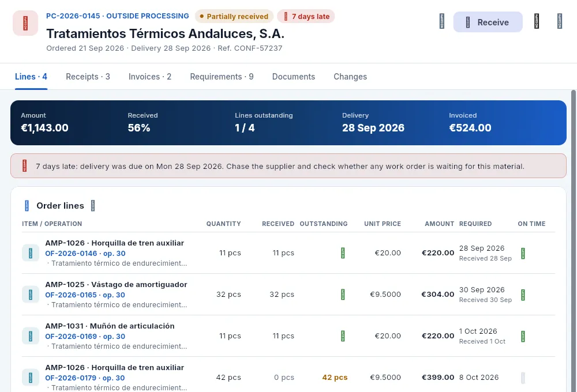
Task: Open work order link OF-2026-0146 · op. 30
Action: coord(85,254)
